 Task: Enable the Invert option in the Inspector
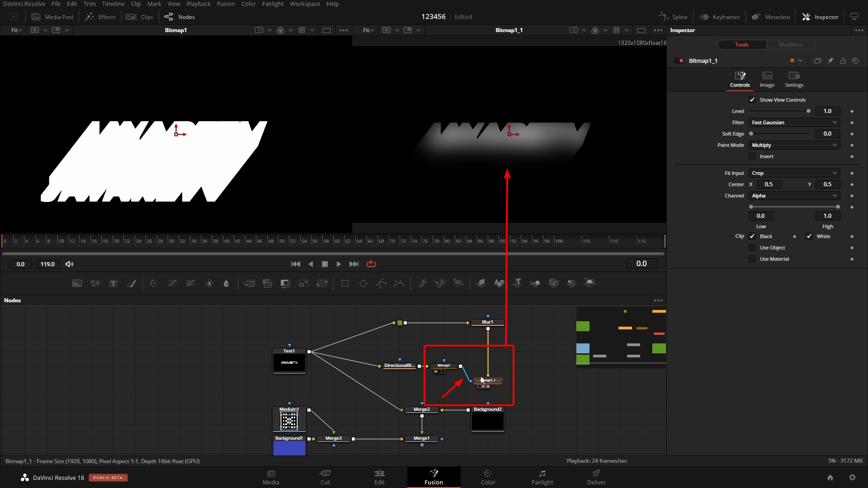tap(753, 156)
